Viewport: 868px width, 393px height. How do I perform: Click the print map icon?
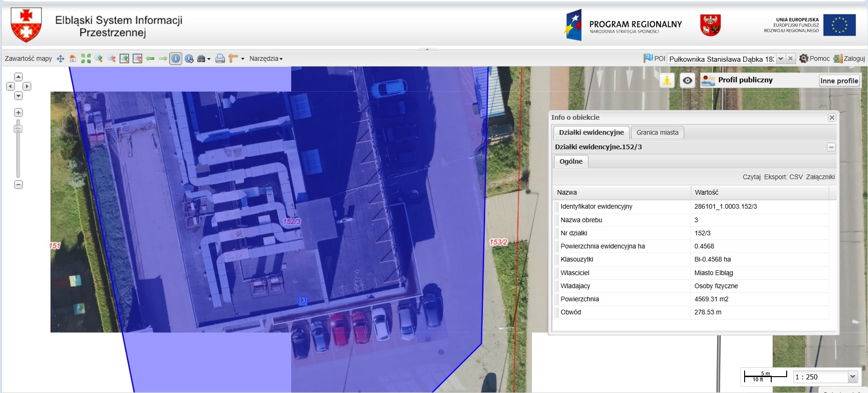[220, 58]
